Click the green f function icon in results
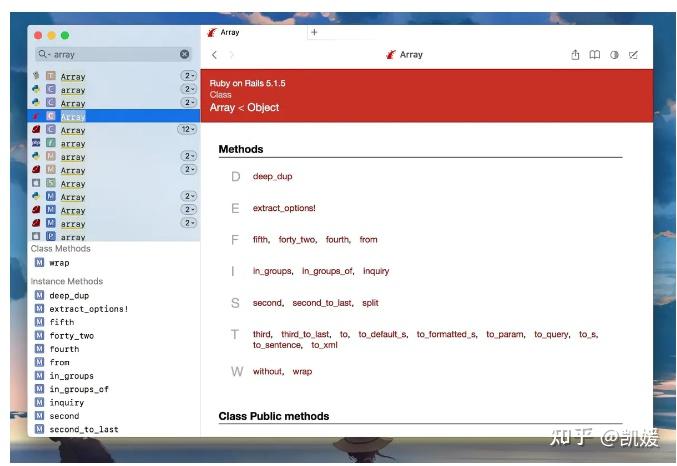677x466 pixels. 51,143
